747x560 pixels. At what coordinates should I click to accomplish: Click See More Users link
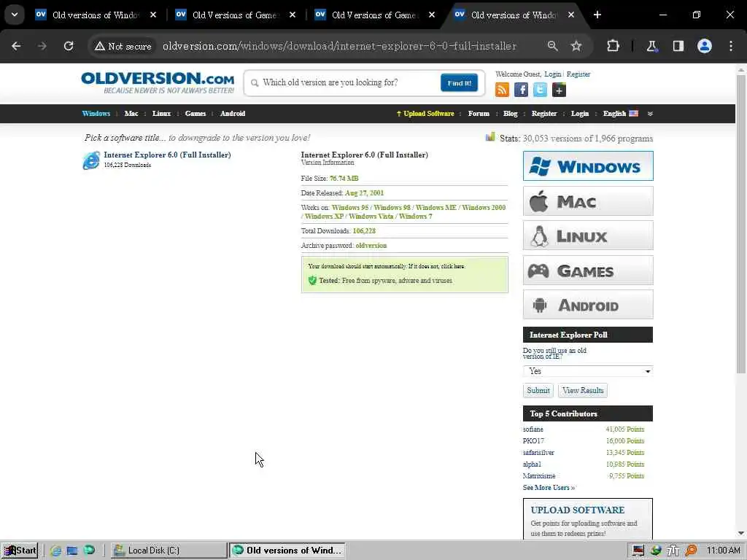[549, 488]
